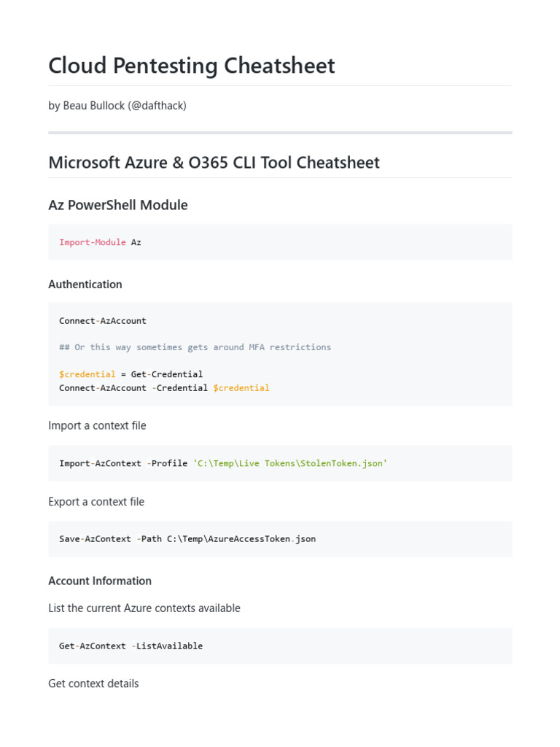Click the author line by Beau Bullock
This screenshot has width=560, height=747.
pyautogui.click(x=117, y=106)
